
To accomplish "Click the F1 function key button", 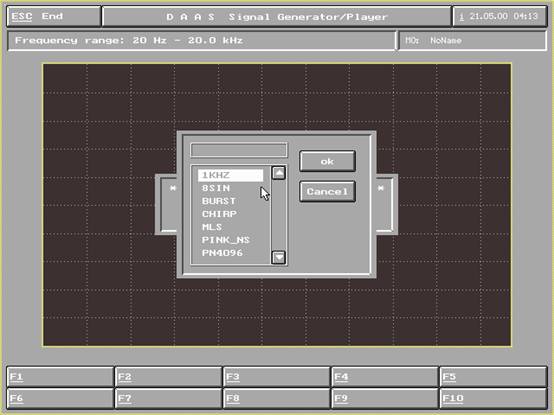I will [60, 377].
